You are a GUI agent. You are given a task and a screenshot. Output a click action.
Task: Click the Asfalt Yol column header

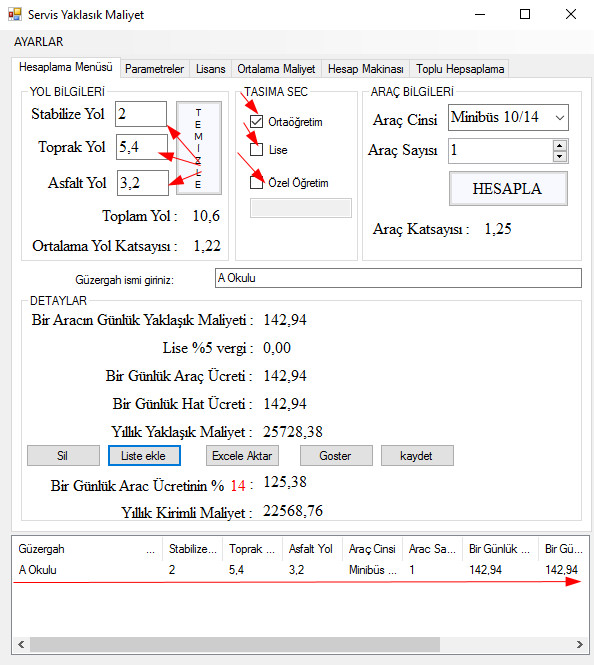[312, 549]
